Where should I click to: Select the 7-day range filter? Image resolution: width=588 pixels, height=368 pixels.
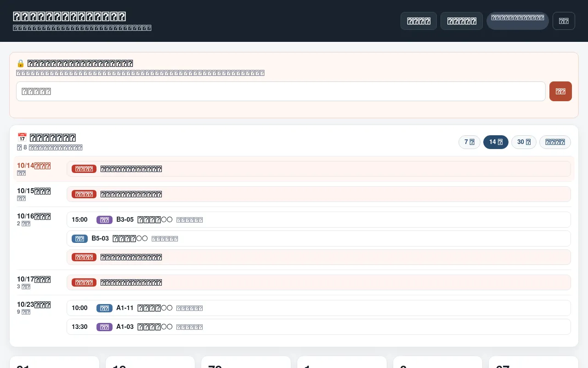469,142
